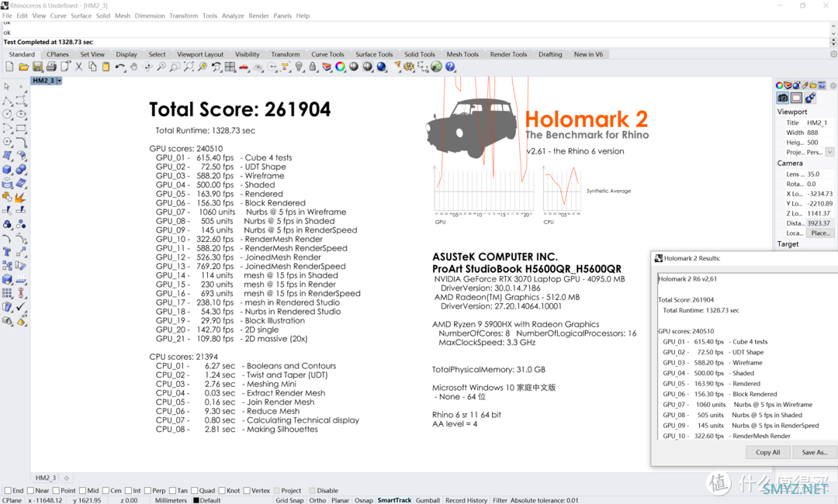Switch to the CPlanes toolbar tab

57,54
